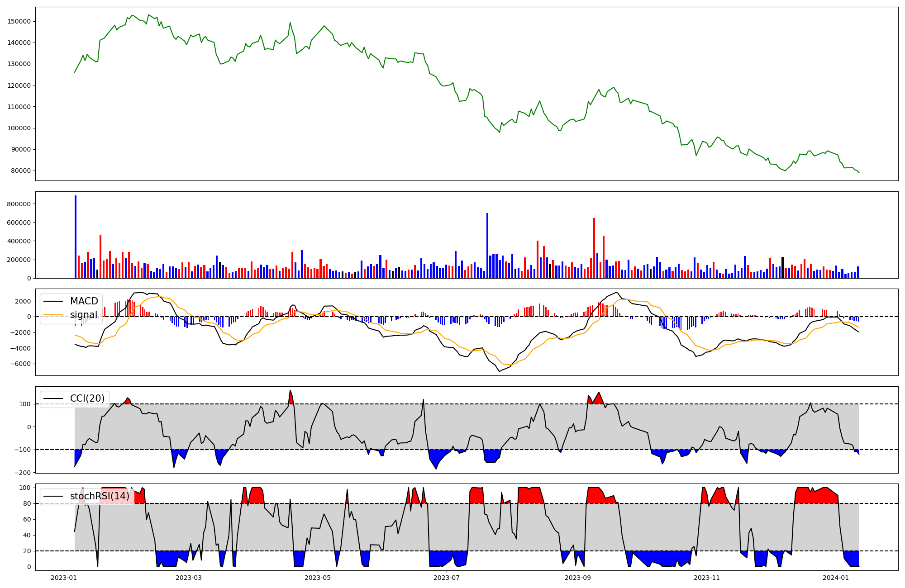The width and height of the screenshot is (905, 588).
Task: Click the MACD legend entry
Action: pos(84,301)
